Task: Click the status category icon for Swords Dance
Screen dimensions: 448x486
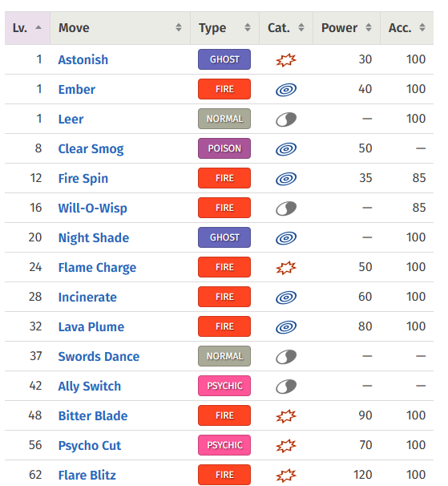Action: pyautogui.click(x=286, y=357)
